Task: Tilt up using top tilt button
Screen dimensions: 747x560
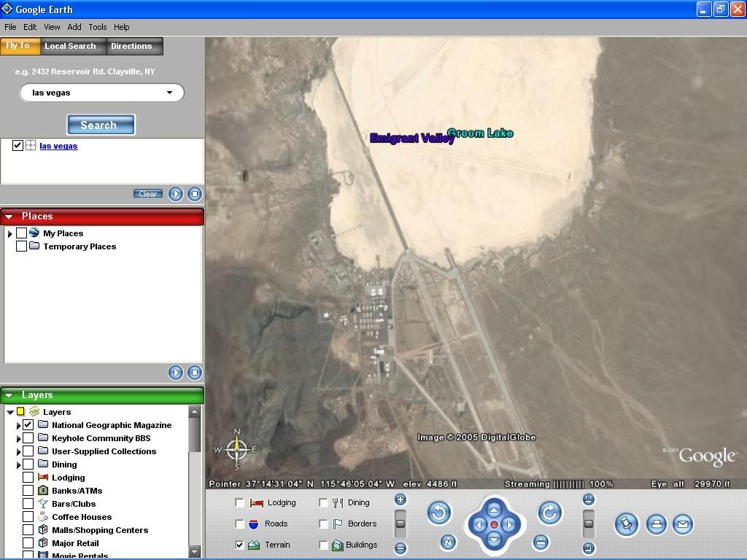Action: pyautogui.click(x=589, y=499)
